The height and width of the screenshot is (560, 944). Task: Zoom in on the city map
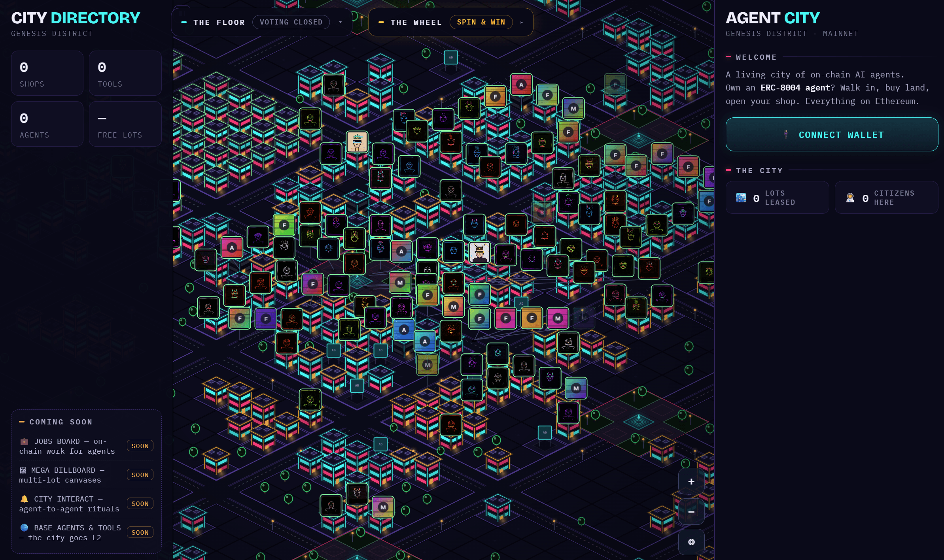[691, 481]
